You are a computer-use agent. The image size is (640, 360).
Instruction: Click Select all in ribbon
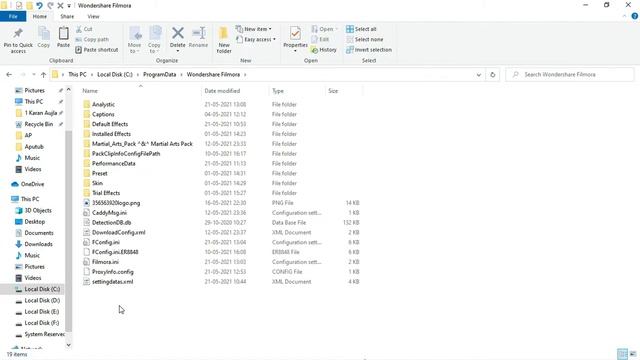pyautogui.click(x=361, y=29)
